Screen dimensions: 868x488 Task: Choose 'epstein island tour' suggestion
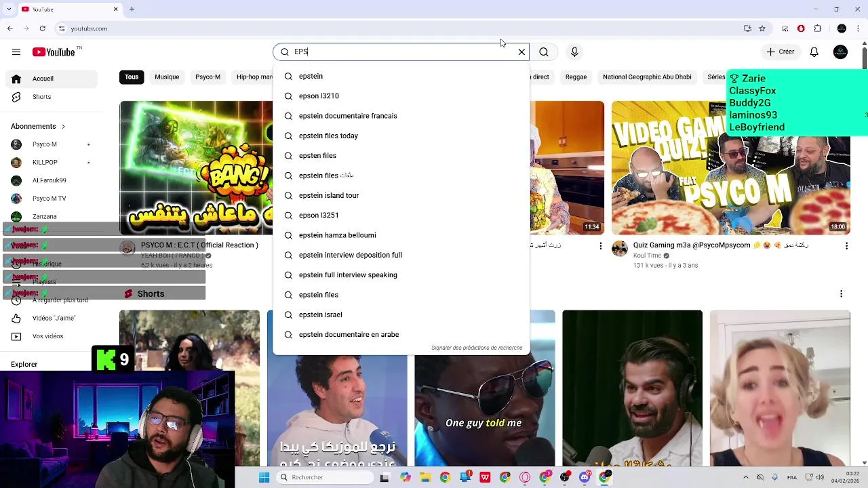[x=401, y=195]
